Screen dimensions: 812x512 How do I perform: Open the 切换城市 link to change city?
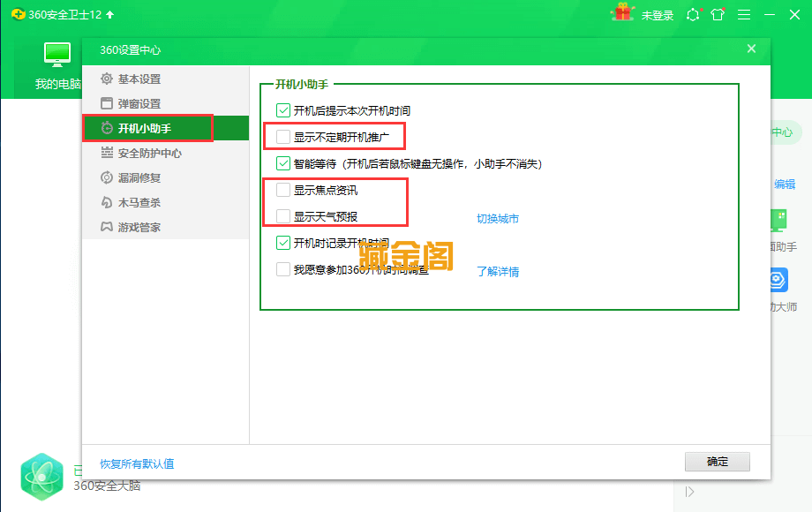click(x=497, y=216)
